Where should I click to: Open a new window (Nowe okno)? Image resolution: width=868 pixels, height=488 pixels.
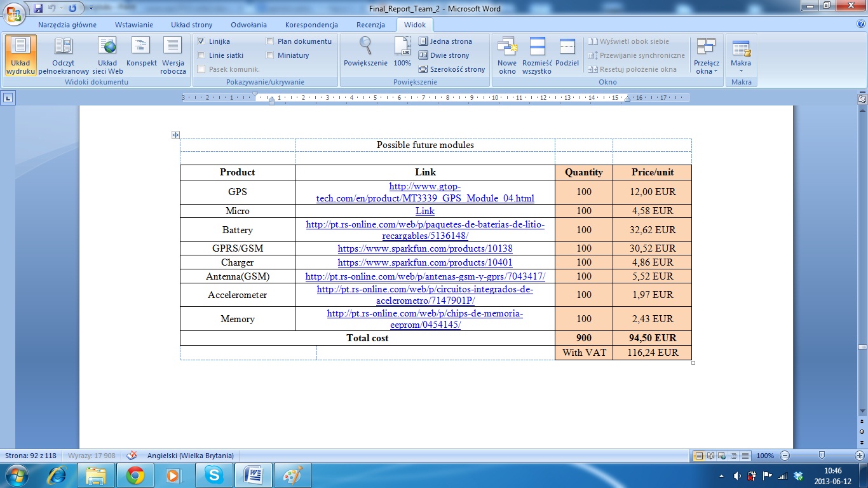[507, 55]
